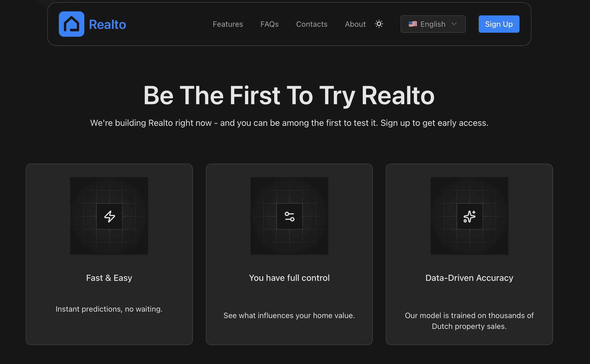Viewport: 590px width, 364px height.
Task: Click the Realto brand name text
Action: click(107, 24)
